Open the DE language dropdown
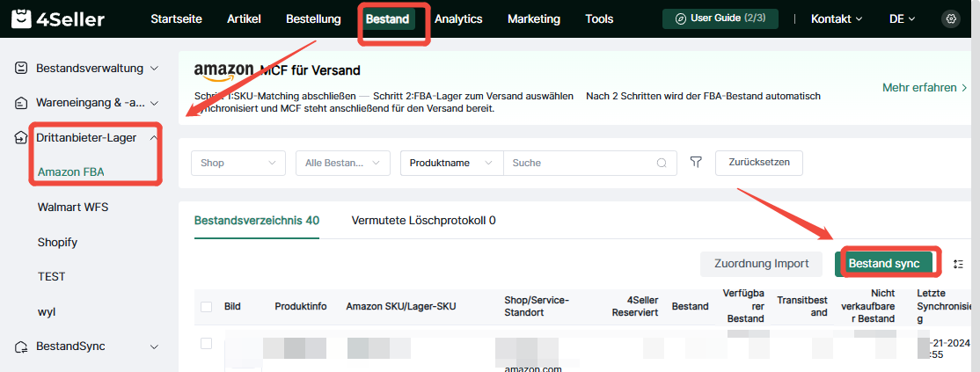Screen dimensions: 980x372 [902, 18]
